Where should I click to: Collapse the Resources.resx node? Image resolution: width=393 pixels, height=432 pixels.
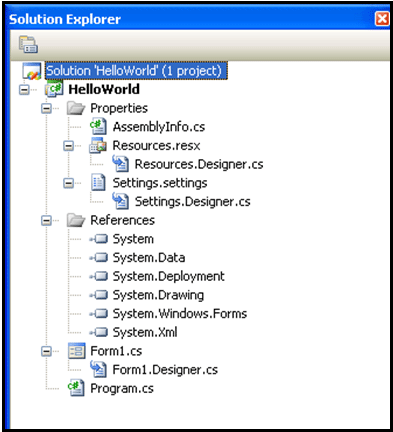[x=68, y=146]
